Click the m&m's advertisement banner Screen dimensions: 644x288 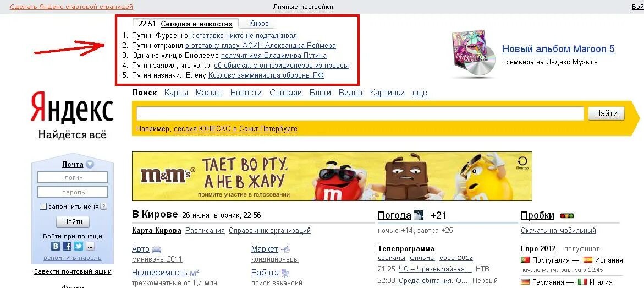332,176
